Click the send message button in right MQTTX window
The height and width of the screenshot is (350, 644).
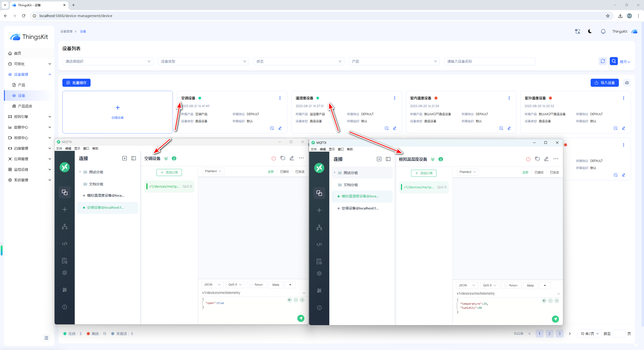[x=555, y=319]
